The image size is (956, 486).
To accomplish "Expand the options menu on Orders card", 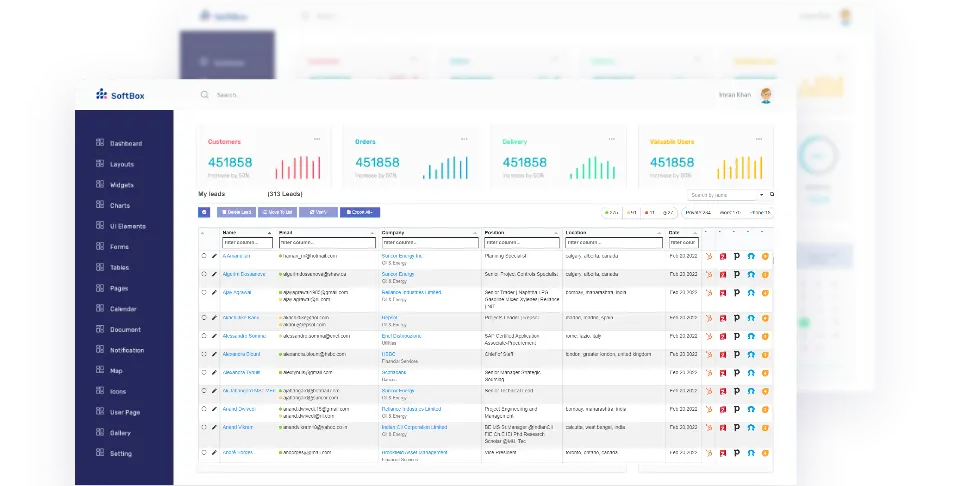I will [464, 139].
